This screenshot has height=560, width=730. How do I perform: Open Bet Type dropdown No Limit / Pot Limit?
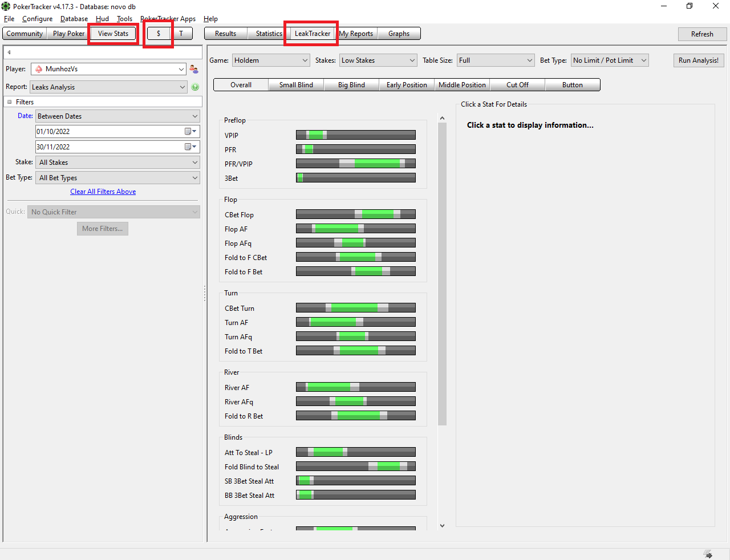pyautogui.click(x=610, y=60)
